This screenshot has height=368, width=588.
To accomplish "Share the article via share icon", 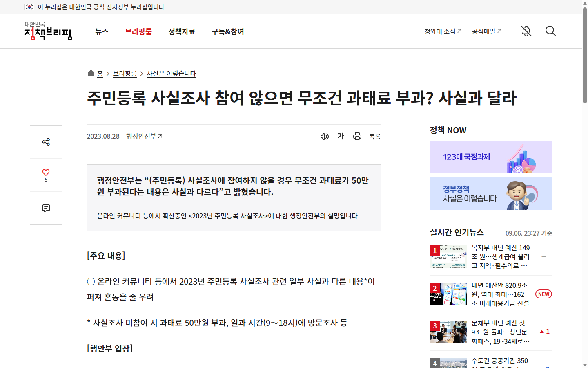I will point(46,142).
